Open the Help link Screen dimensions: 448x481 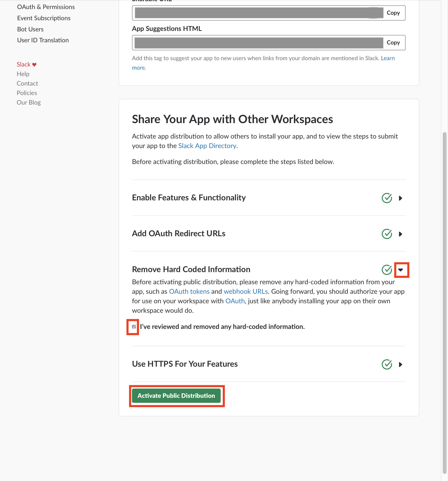pyautogui.click(x=23, y=74)
